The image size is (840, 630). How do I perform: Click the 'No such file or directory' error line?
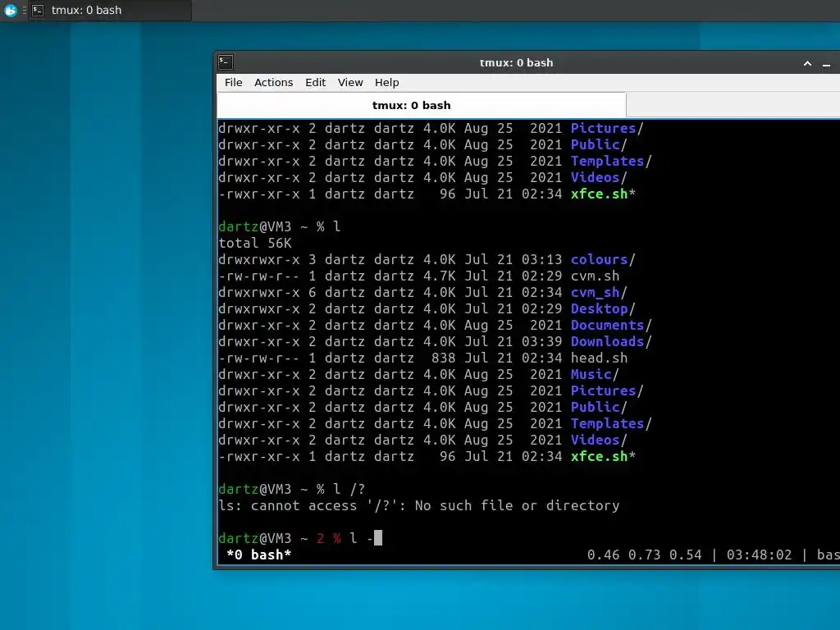pos(419,505)
